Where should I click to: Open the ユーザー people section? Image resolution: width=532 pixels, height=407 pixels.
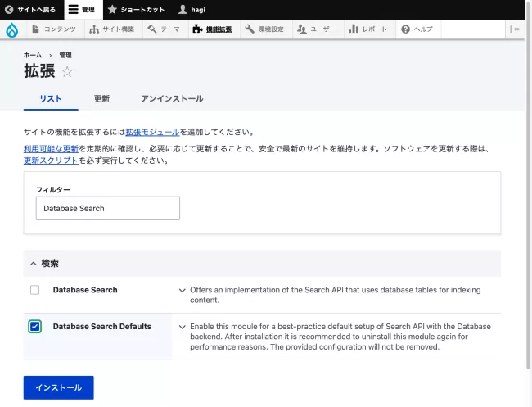316,29
